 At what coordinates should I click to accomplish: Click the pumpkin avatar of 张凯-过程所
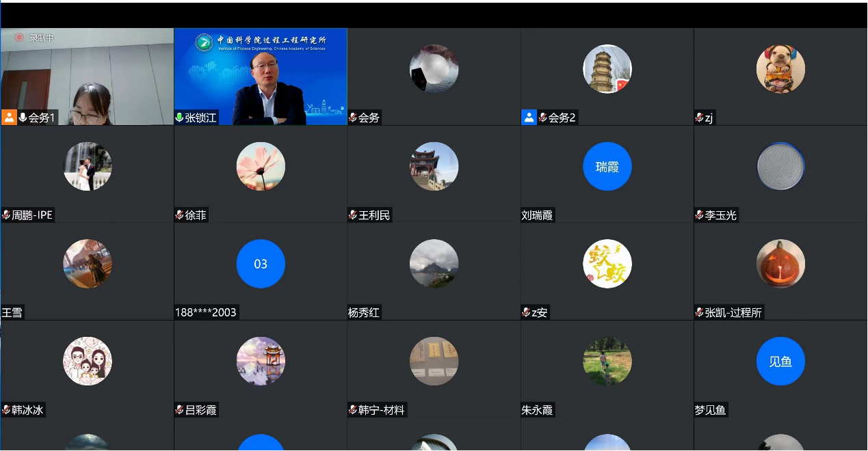(780, 264)
